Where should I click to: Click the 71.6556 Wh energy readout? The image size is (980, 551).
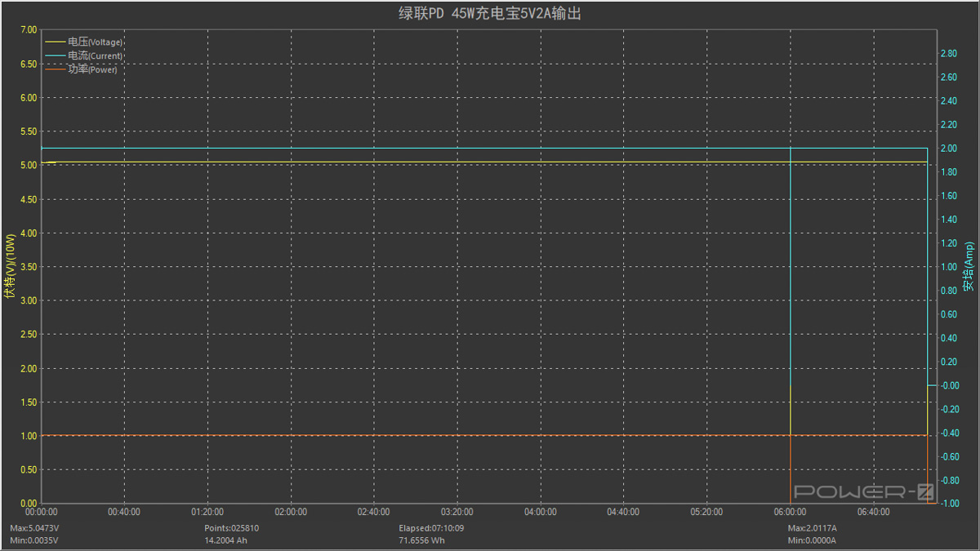click(422, 540)
